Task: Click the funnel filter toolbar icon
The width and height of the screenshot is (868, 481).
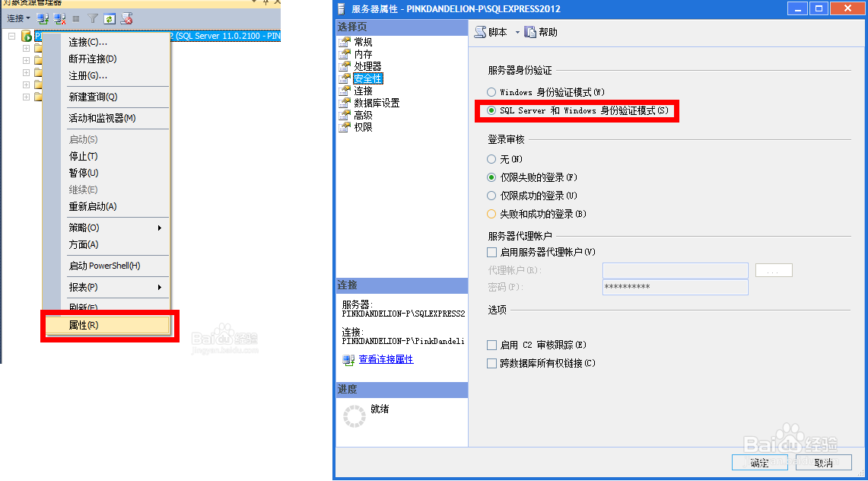Action: tap(93, 19)
